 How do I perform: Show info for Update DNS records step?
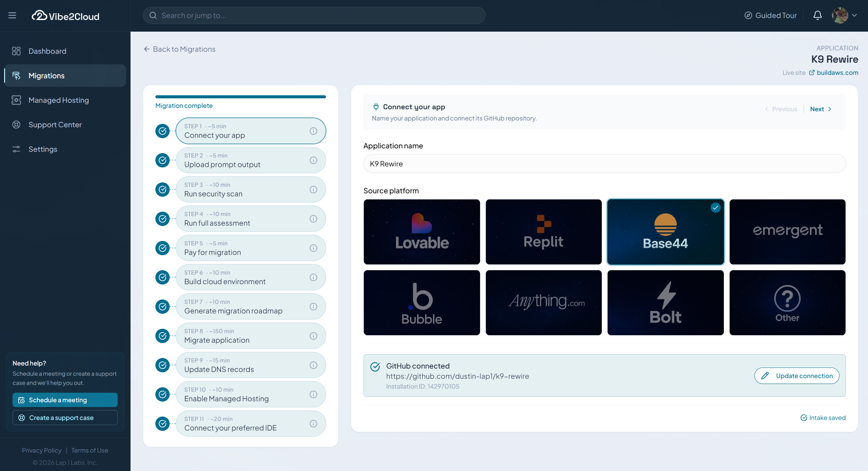click(313, 365)
